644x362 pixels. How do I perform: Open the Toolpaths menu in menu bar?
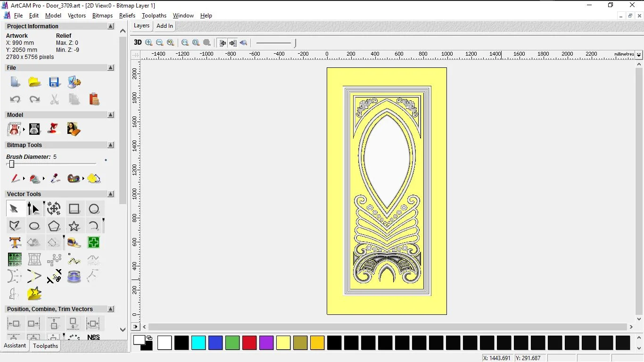tap(154, 16)
